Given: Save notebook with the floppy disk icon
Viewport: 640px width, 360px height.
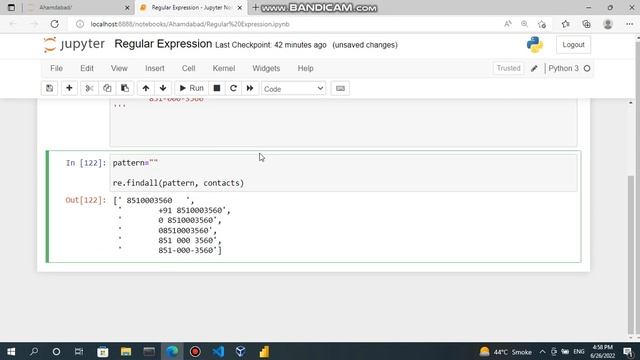Looking at the screenshot, I should click(49, 88).
